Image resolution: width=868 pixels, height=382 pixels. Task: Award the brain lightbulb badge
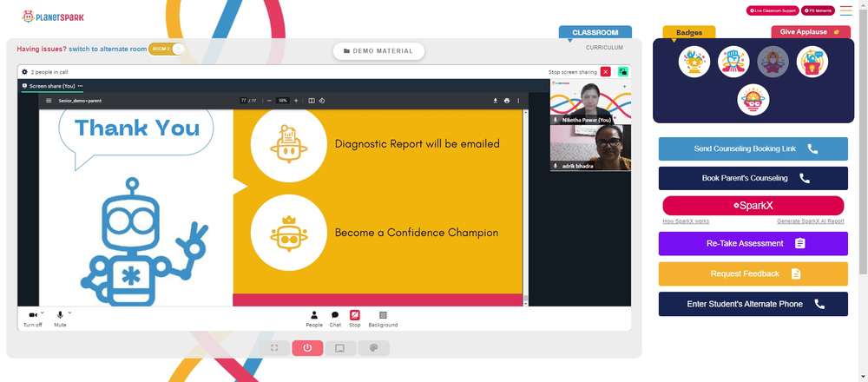pos(753,100)
